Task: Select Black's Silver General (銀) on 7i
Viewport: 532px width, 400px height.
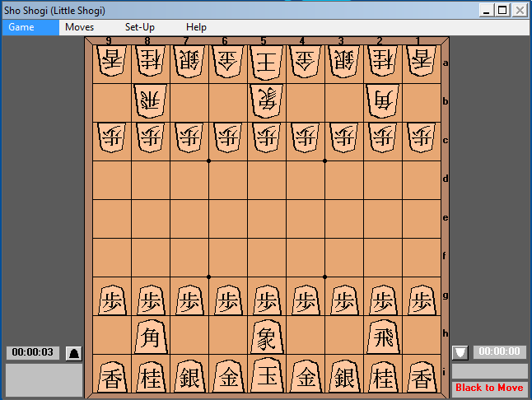Action: [x=189, y=376]
